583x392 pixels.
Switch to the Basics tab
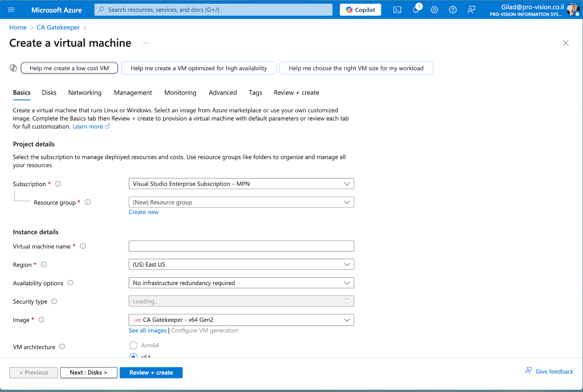click(x=22, y=93)
